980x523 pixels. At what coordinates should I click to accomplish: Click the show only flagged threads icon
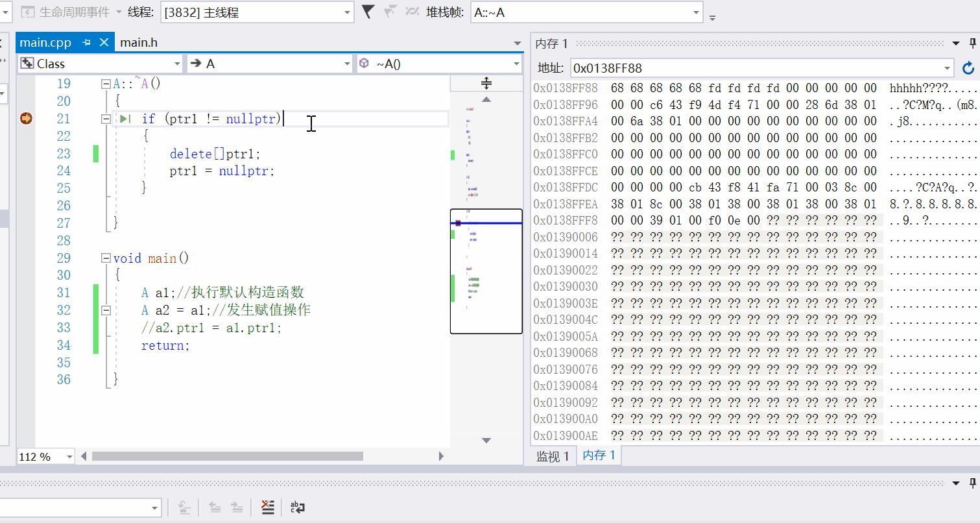390,12
